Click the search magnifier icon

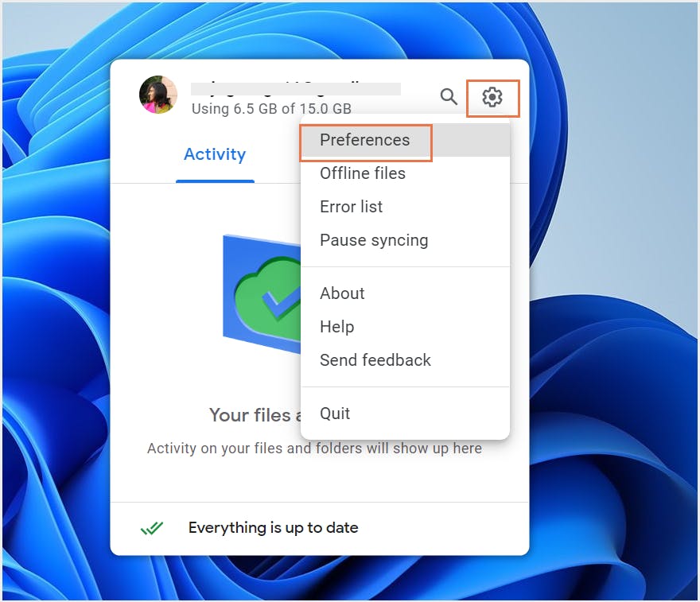pyautogui.click(x=449, y=96)
